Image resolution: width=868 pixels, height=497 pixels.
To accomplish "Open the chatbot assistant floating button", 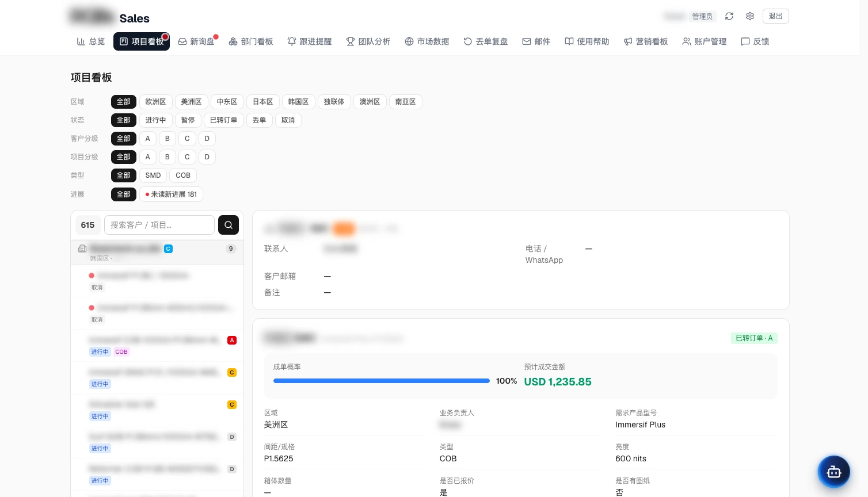I will point(834,472).
